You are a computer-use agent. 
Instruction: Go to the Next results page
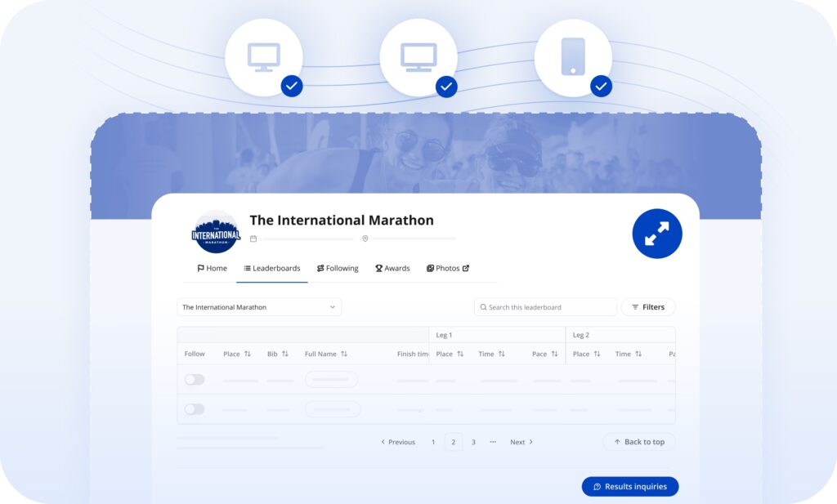tap(521, 442)
